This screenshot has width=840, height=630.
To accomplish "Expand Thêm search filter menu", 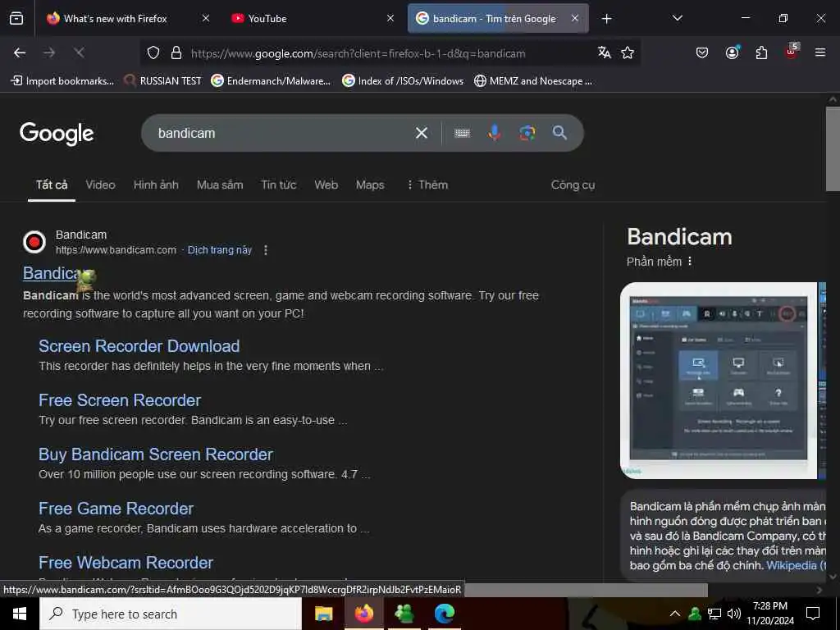I will 427,185.
